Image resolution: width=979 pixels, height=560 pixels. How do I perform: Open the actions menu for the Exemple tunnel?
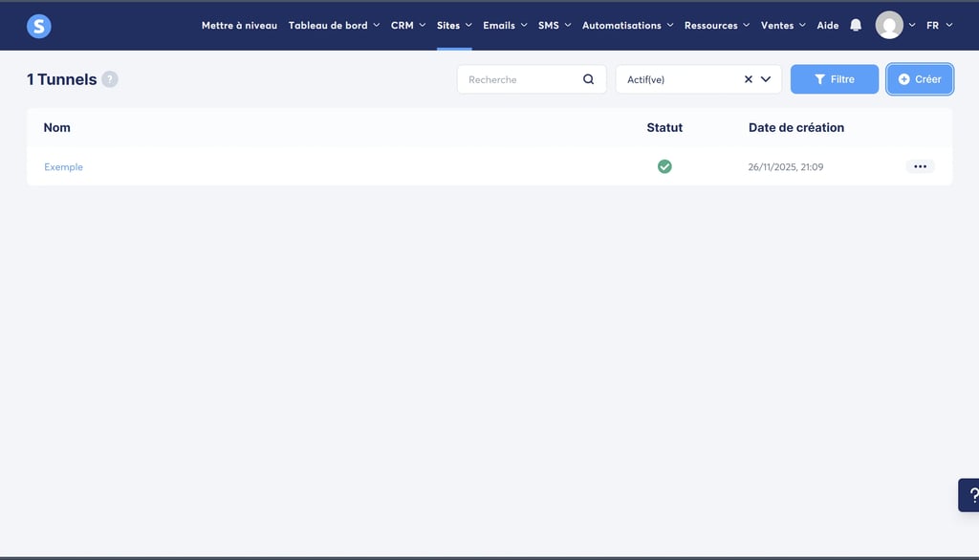pos(920,166)
